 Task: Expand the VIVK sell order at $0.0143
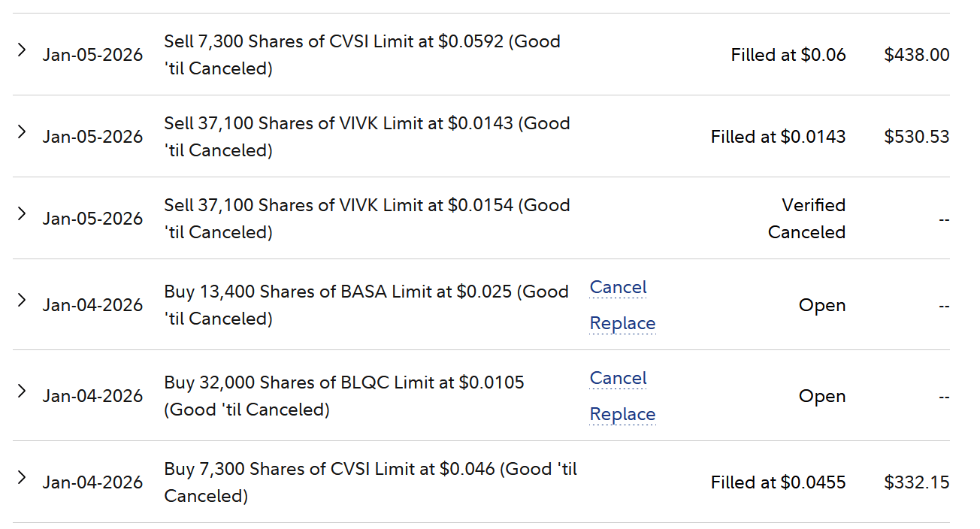(22, 132)
